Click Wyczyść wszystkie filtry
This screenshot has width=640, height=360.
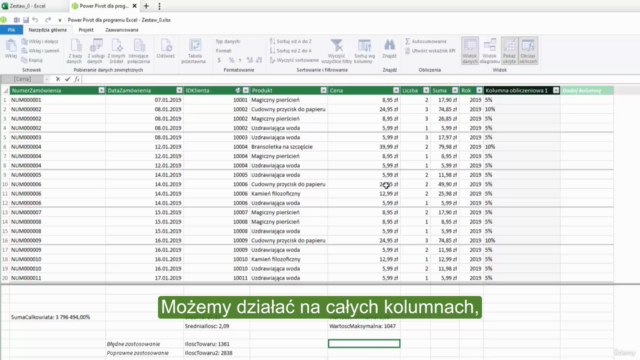point(337,51)
